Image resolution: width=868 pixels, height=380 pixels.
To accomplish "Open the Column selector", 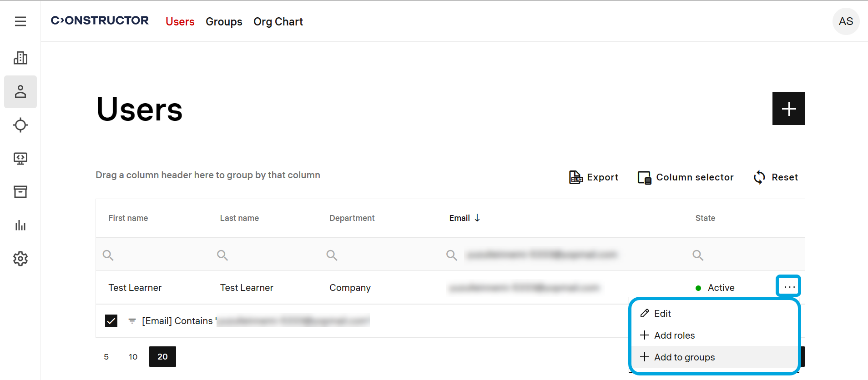I will [686, 177].
